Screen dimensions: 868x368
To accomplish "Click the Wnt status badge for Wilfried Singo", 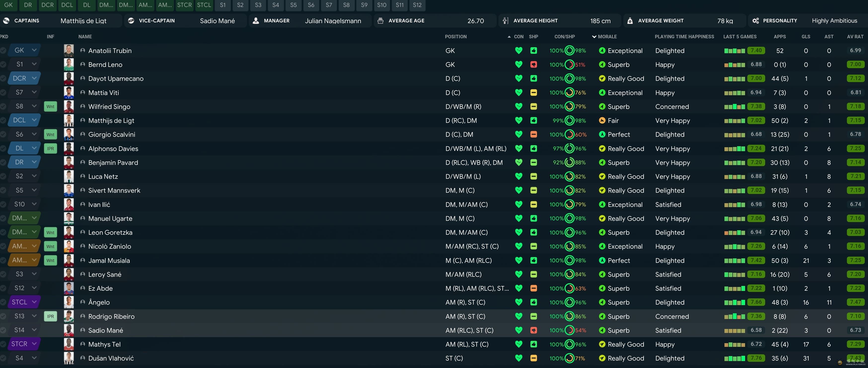I will 51,107.
